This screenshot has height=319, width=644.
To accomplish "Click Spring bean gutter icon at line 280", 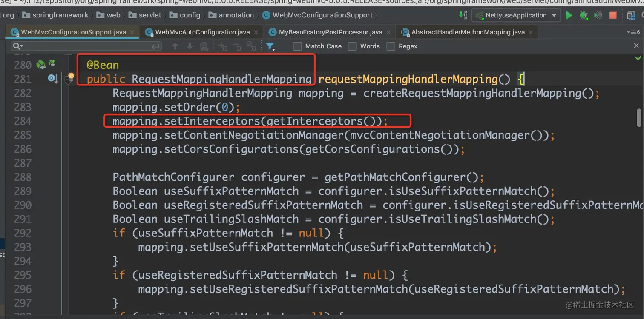I will tap(41, 65).
